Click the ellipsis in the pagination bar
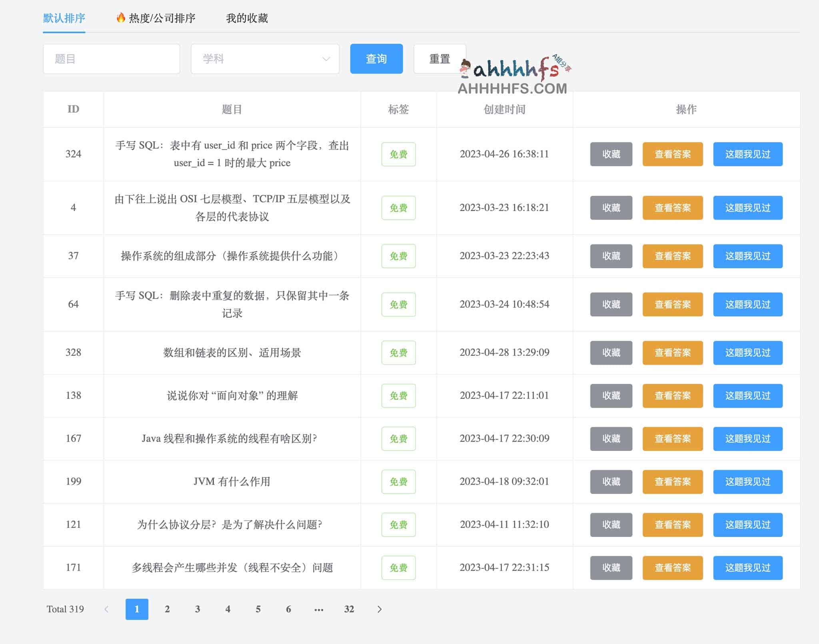 (x=318, y=609)
